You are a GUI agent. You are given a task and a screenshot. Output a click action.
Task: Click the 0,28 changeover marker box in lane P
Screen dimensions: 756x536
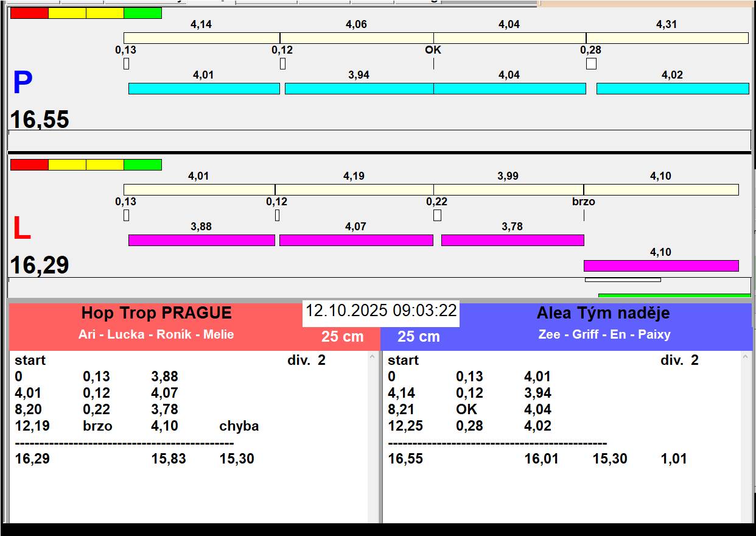[591, 63]
